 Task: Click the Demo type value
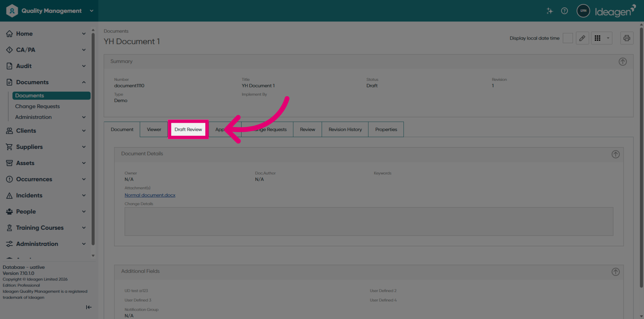pos(120,101)
